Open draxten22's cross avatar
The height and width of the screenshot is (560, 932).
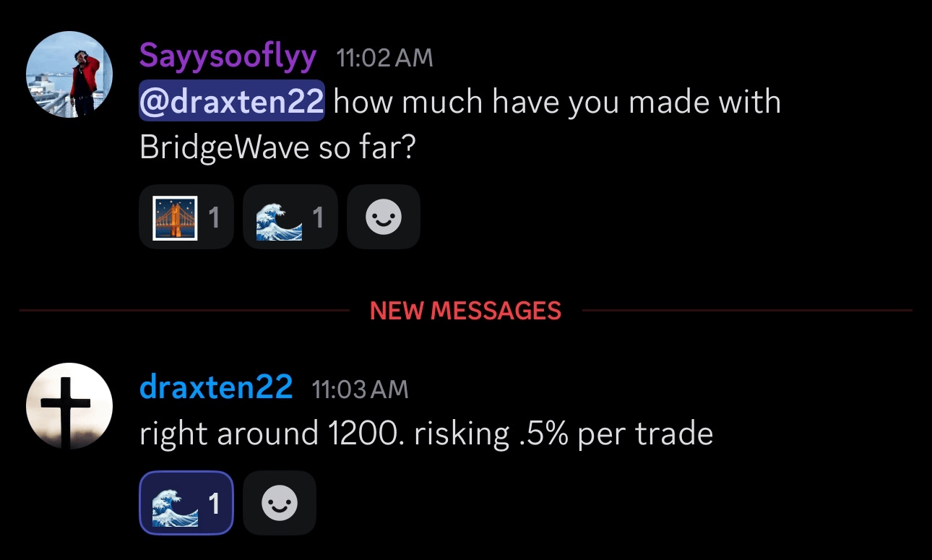pos(69,406)
